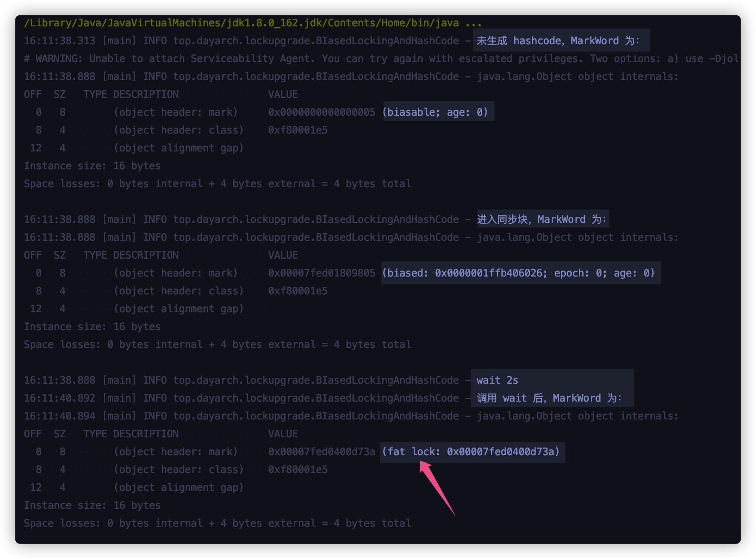Click the 'VALUE' column header in the first table
The image size is (756, 559).
pos(283,94)
